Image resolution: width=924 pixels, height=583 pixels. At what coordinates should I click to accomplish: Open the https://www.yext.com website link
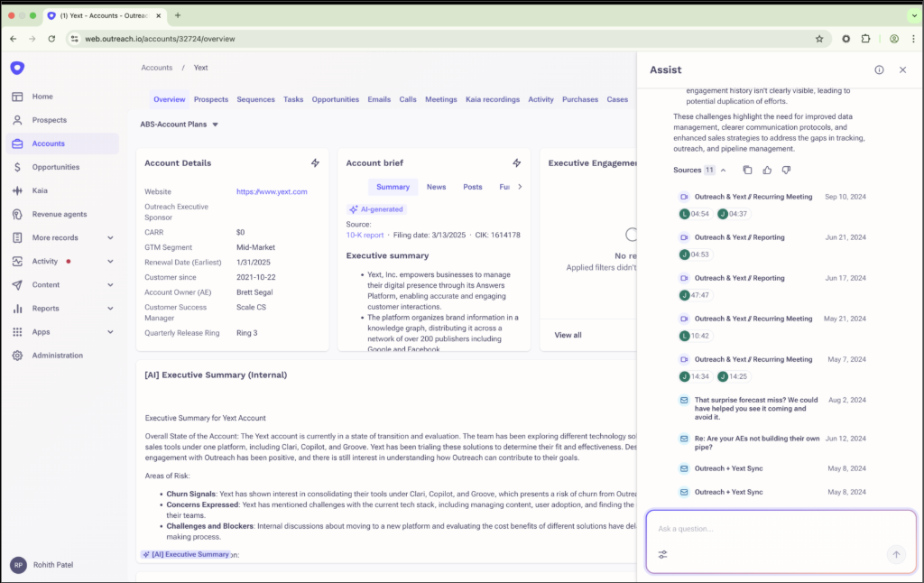272,191
